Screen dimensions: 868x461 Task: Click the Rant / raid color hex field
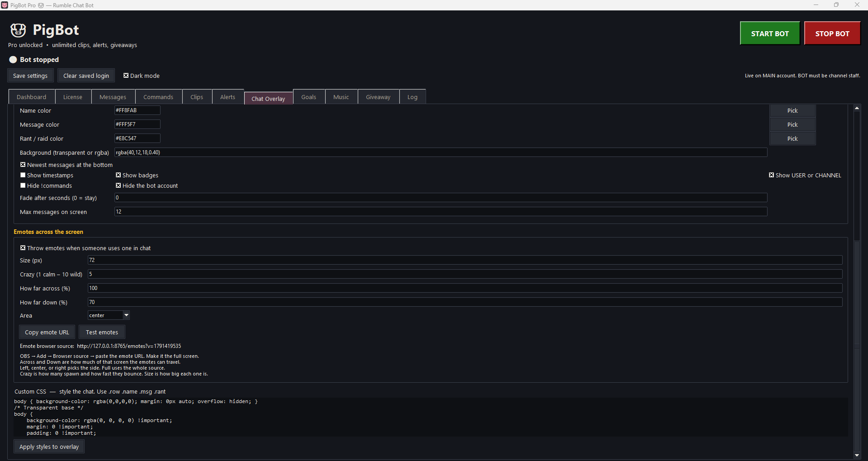(137, 138)
